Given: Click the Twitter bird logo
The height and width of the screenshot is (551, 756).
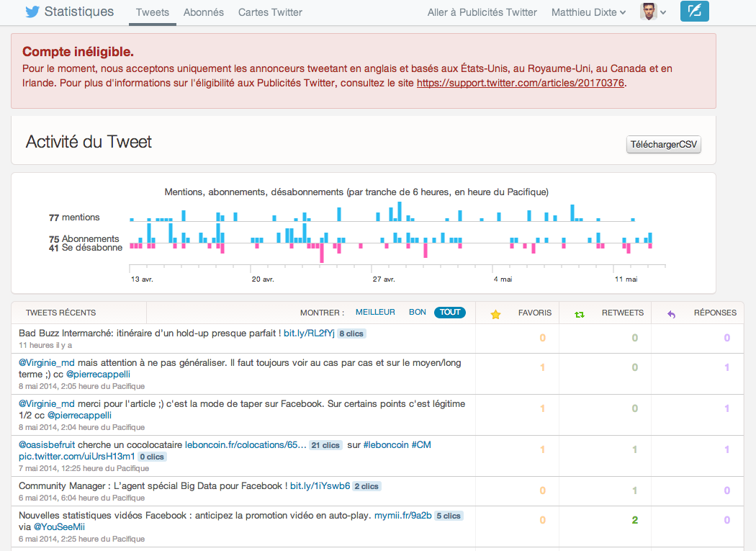Looking at the screenshot, I should [32, 12].
